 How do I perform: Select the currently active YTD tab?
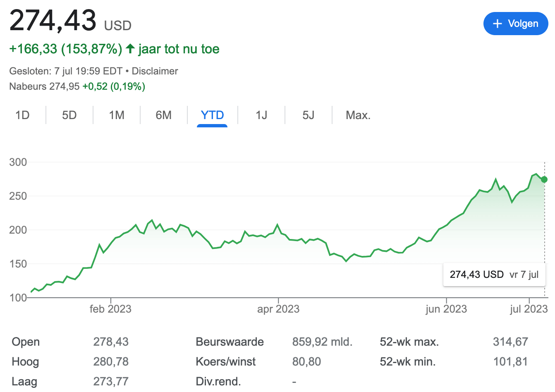pos(212,115)
